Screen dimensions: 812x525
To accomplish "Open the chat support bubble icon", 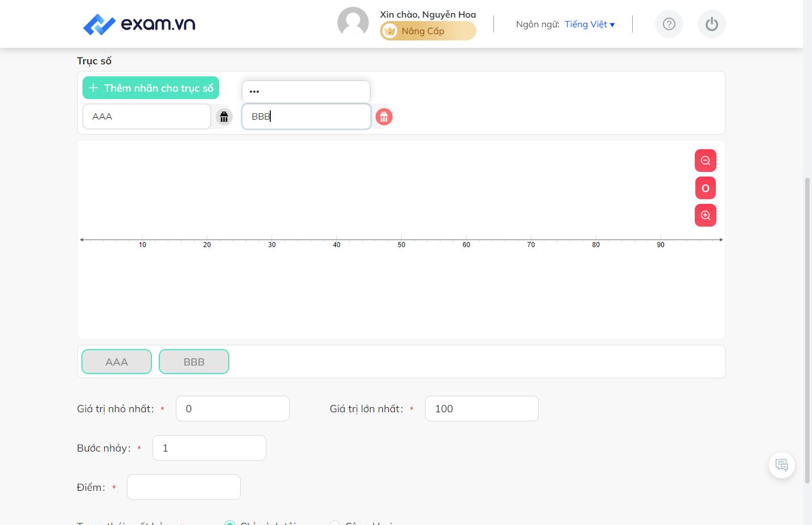I will (782, 465).
